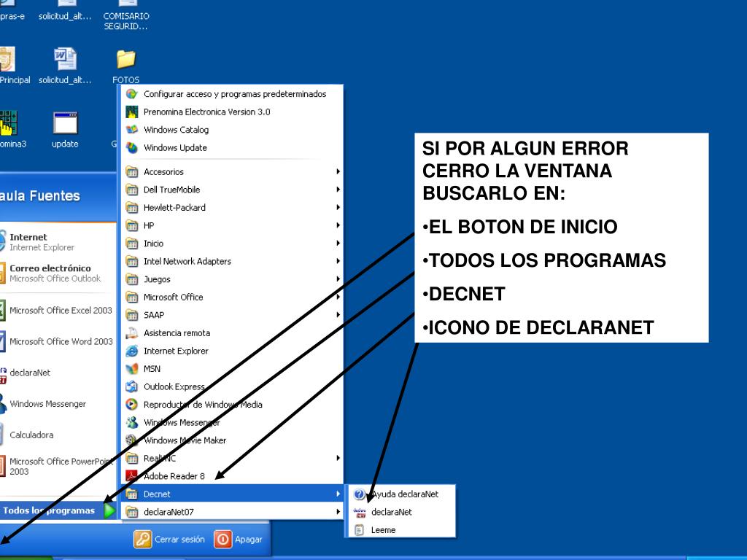Launch Windows Update from its icon
Screen dimensions: 747x560
132,147
